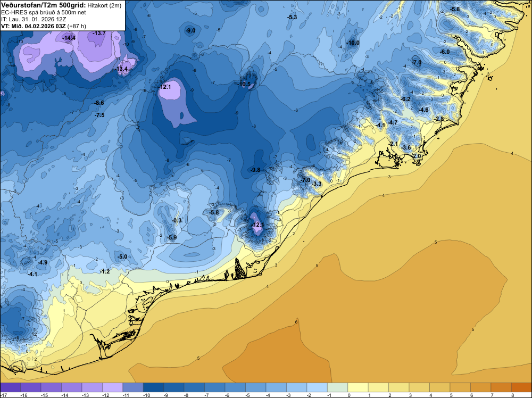Viewport: 532px width, 398px height.
Task: Select the -1 label on the color legend
Action: 330,395
